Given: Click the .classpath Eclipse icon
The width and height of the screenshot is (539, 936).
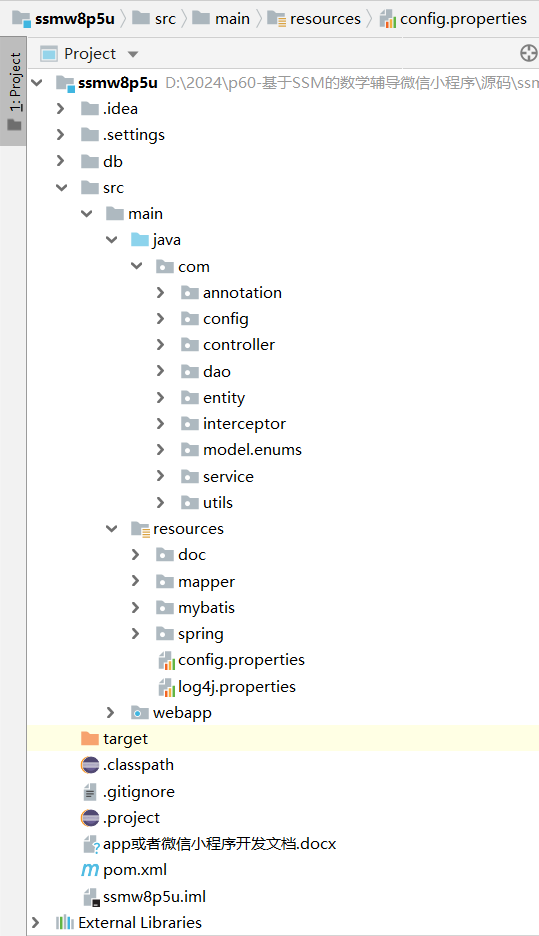Looking at the screenshot, I should (x=90, y=765).
